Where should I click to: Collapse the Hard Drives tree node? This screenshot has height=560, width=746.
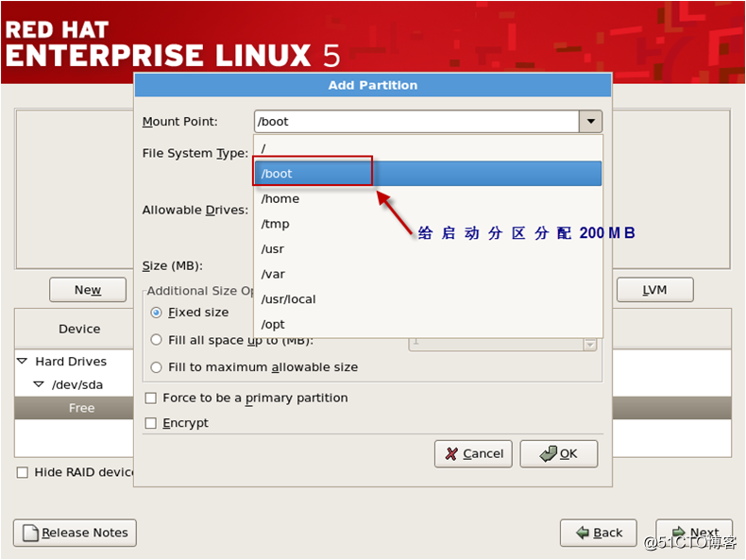23,361
